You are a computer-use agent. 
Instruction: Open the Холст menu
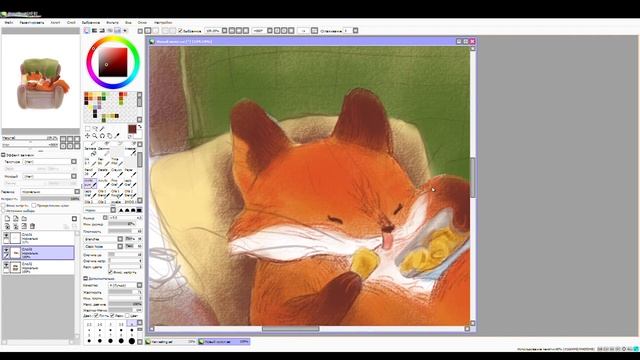(x=55, y=22)
